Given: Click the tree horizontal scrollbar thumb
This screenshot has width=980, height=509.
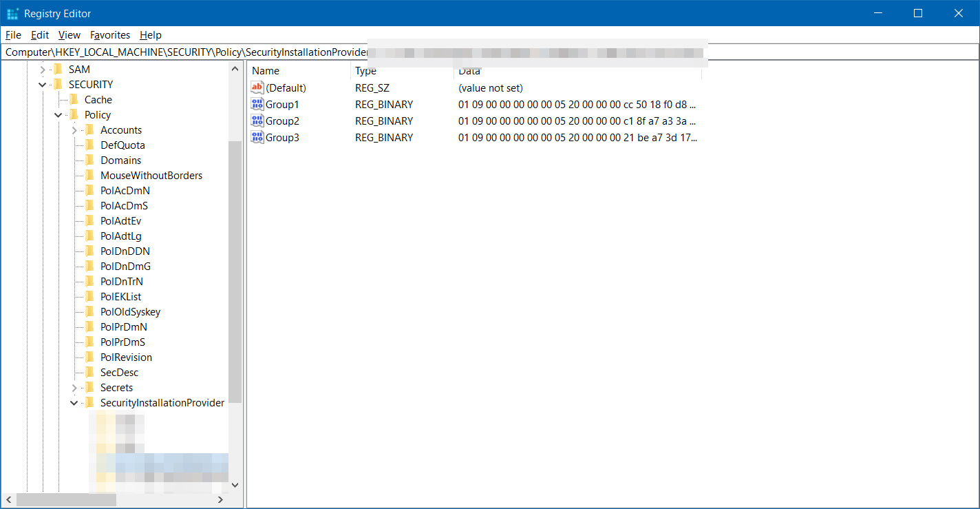Looking at the screenshot, I should (x=67, y=499).
